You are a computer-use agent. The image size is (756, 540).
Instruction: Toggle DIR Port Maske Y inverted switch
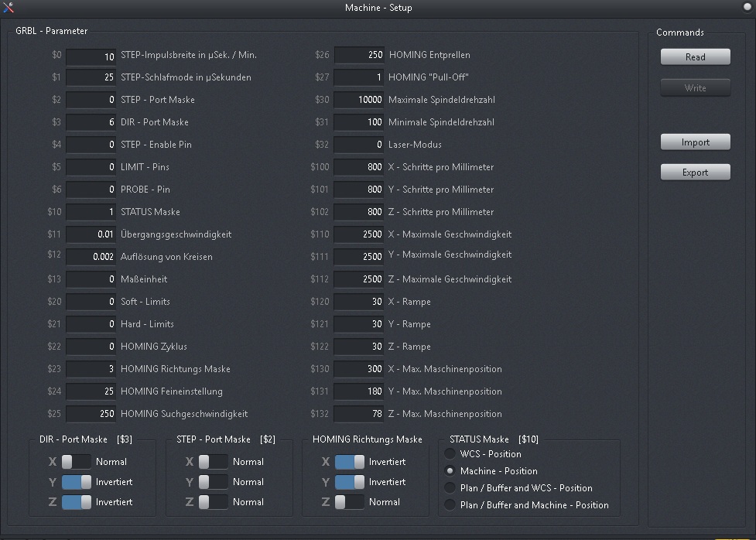77,482
